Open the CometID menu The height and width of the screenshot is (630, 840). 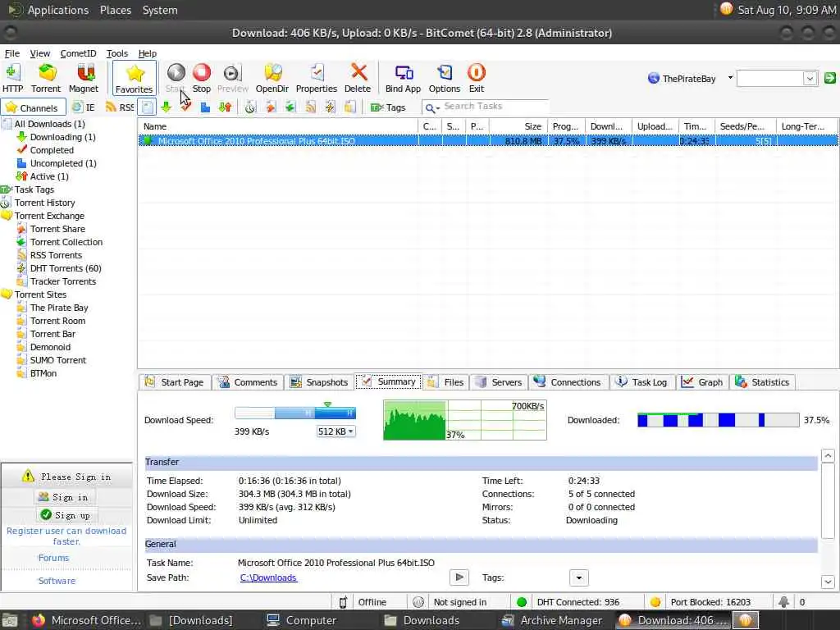click(x=78, y=53)
